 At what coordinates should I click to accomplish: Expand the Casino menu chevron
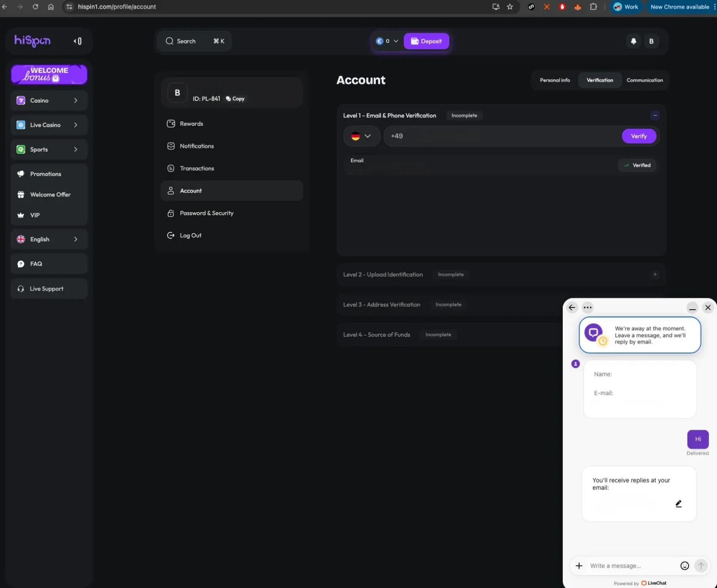tap(76, 101)
